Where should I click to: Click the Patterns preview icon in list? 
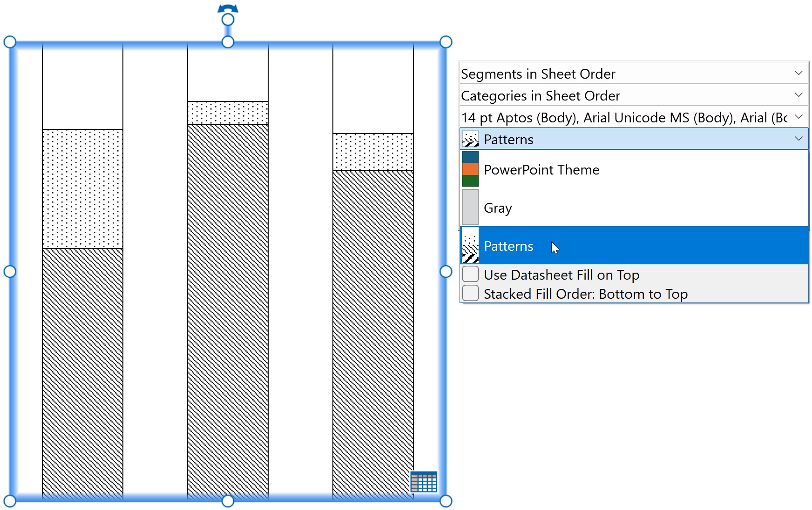(470, 246)
